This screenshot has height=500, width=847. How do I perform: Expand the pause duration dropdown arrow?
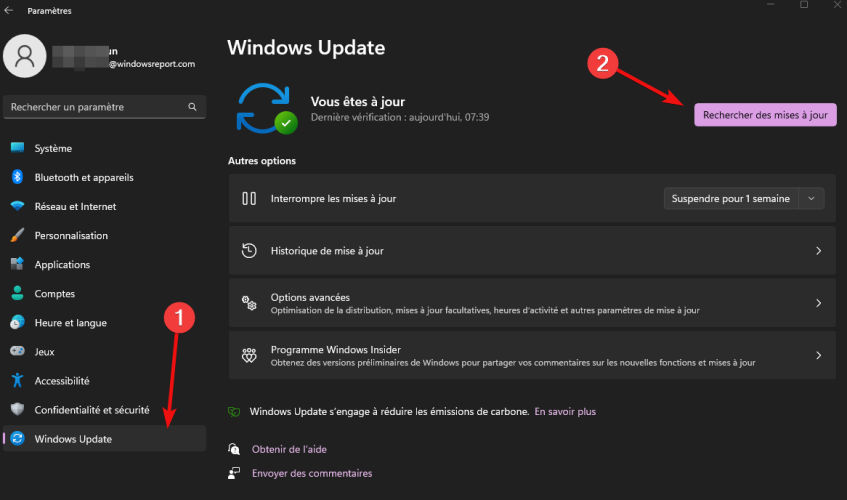pos(811,199)
